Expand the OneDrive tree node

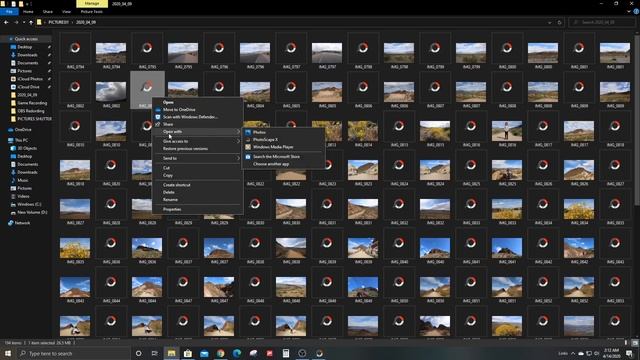point(5,129)
